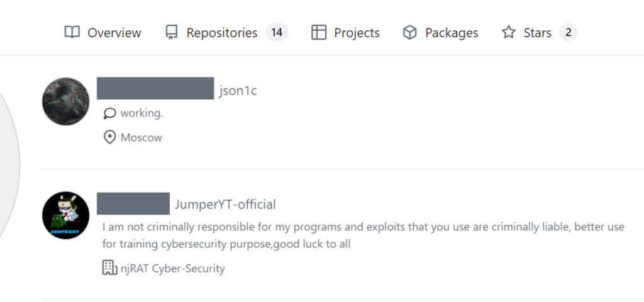This screenshot has height=302, width=644.
Task: Open JumperYT-official's avatar image
Action: coord(65,215)
